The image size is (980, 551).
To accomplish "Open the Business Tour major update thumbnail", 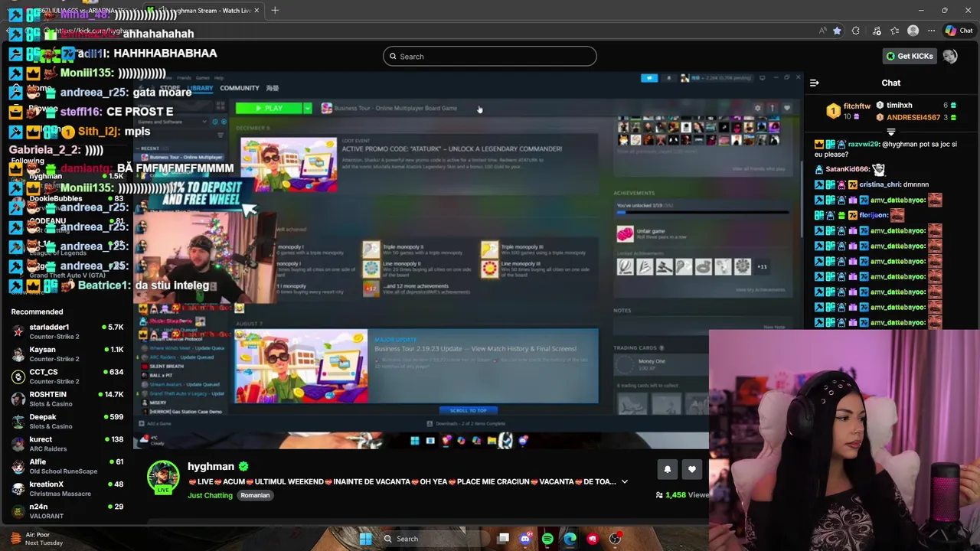I will pos(301,367).
